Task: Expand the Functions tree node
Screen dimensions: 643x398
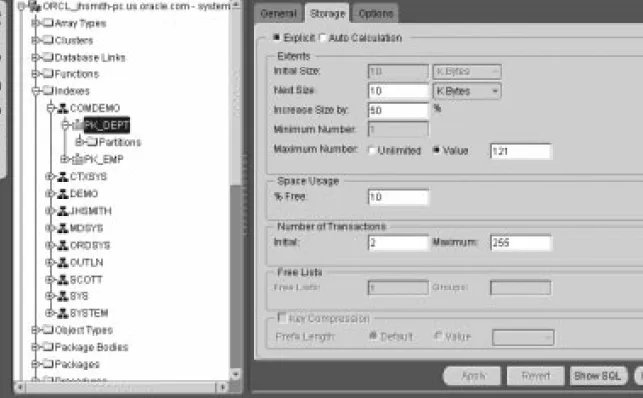Action: point(35,74)
